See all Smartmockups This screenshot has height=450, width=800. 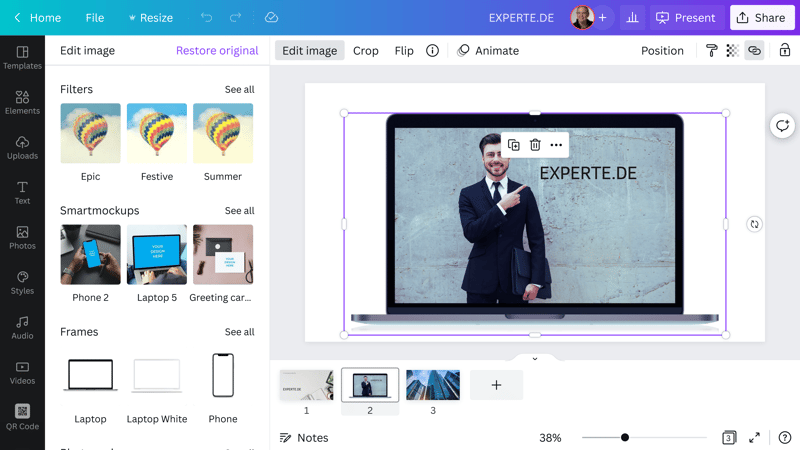[239, 211]
